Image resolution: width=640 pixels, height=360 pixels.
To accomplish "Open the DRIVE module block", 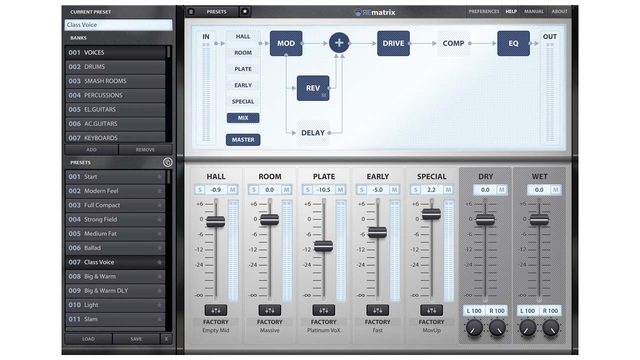I will 393,43.
